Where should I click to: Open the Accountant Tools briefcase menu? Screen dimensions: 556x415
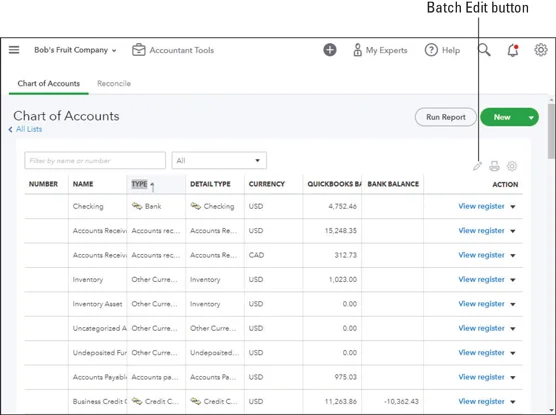pos(173,50)
